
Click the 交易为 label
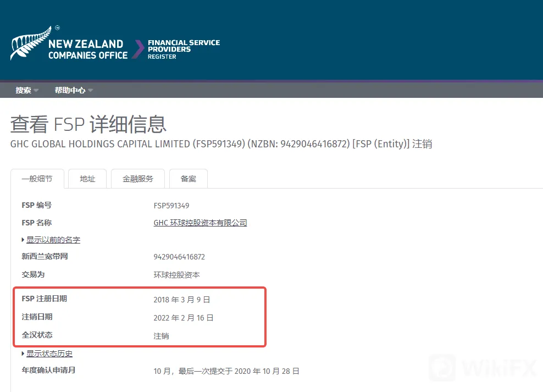[x=33, y=274]
